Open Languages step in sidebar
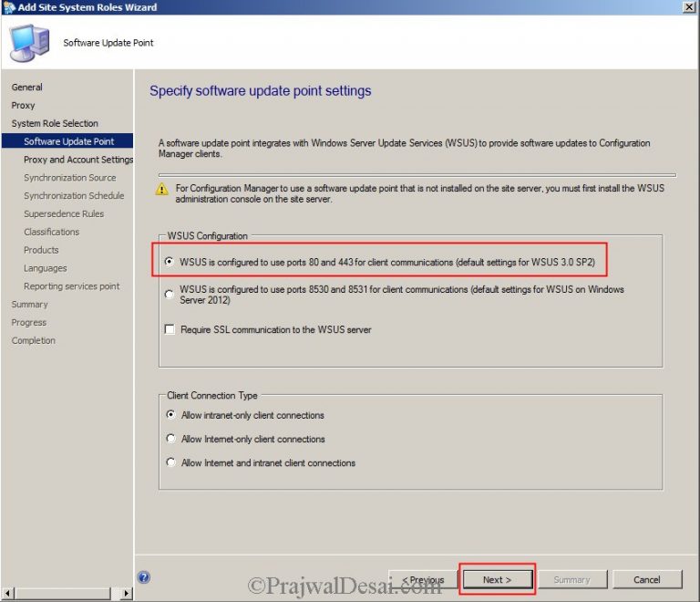This screenshot has height=602, width=700. pyautogui.click(x=46, y=268)
